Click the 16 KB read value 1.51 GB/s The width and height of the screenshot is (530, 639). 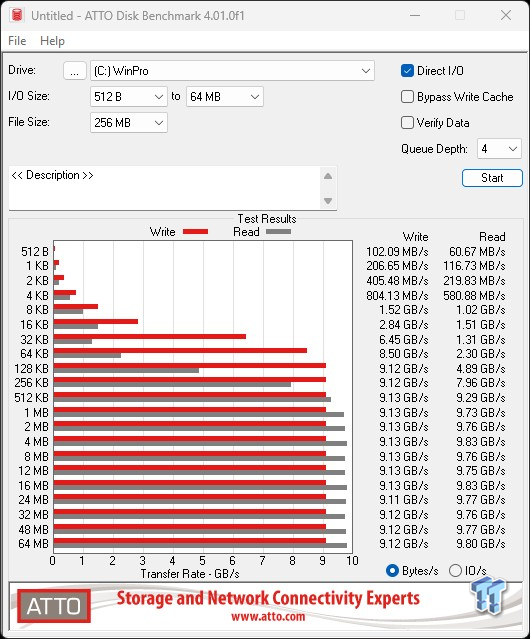coord(481,325)
